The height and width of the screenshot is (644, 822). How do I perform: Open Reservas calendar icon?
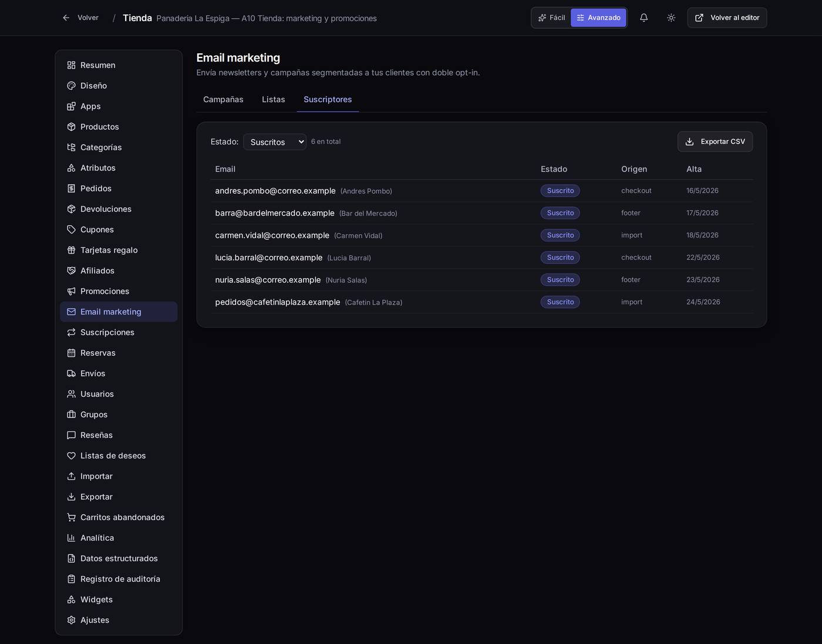[71, 353]
